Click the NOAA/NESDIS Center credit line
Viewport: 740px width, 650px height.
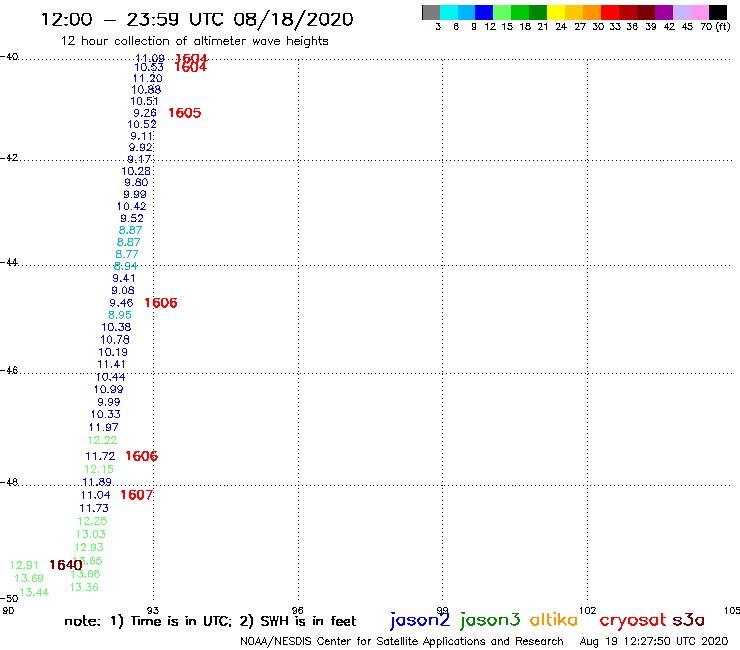[402, 641]
